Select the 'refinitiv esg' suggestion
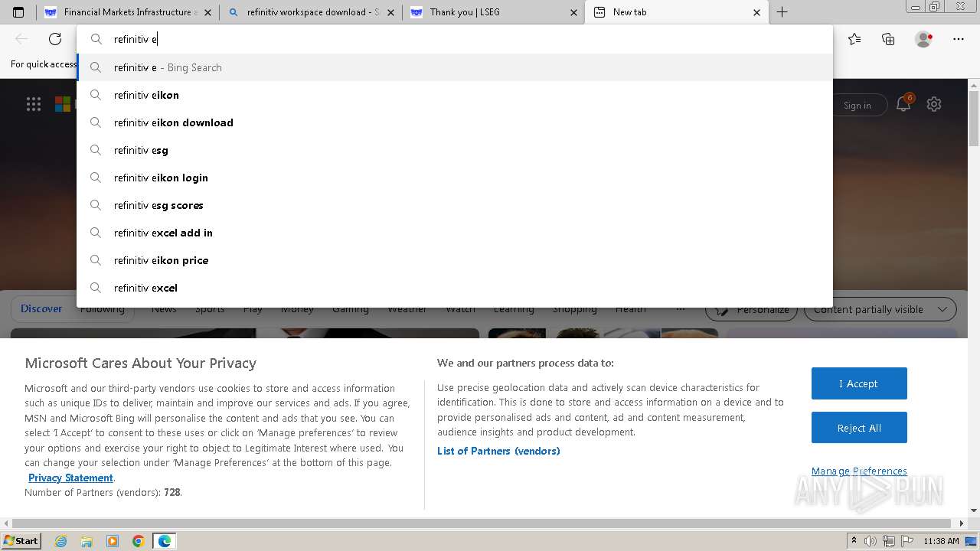The height and width of the screenshot is (551, 980). (455, 150)
